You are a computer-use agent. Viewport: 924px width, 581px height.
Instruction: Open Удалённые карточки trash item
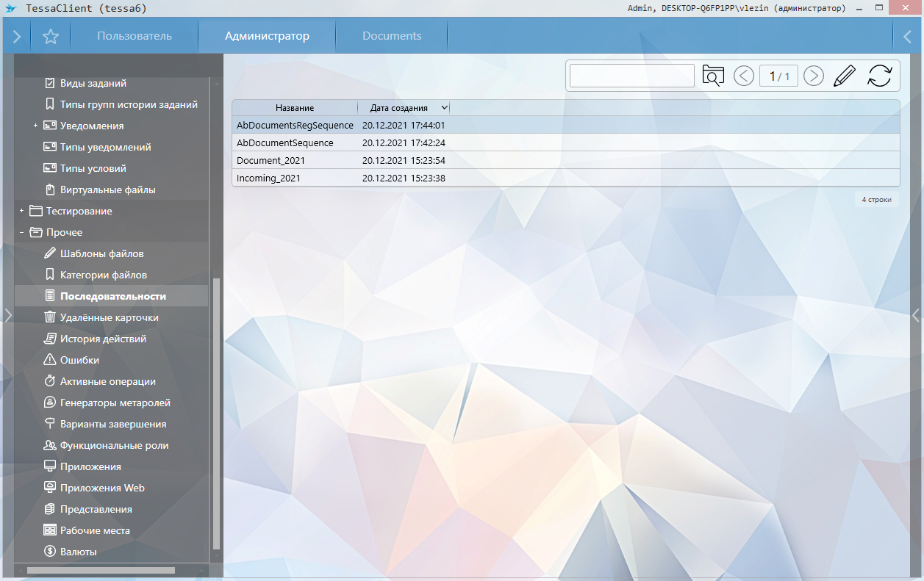pyautogui.click(x=109, y=317)
